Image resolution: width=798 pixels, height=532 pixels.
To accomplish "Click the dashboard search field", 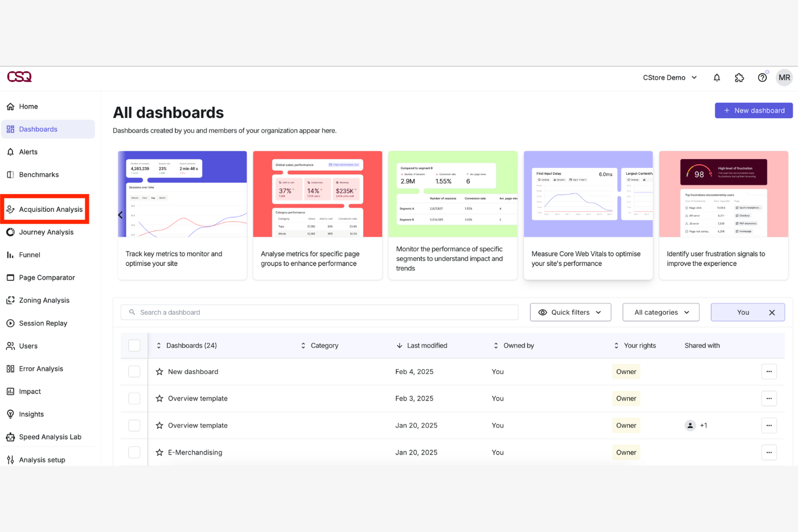I will click(x=318, y=312).
